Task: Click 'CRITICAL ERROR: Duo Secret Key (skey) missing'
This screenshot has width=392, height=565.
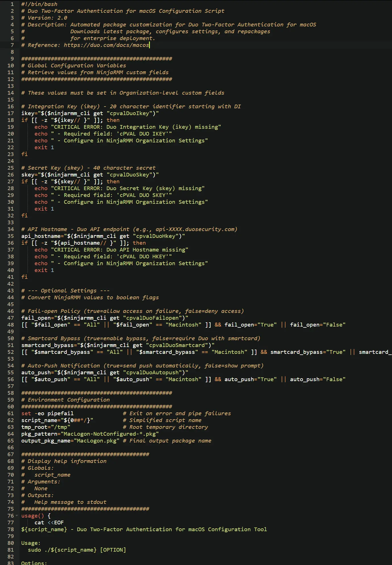Action: pyautogui.click(x=128, y=188)
